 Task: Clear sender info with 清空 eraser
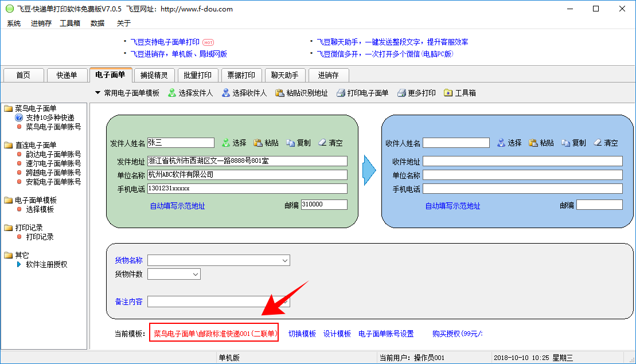pyautogui.click(x=322, y=143)
